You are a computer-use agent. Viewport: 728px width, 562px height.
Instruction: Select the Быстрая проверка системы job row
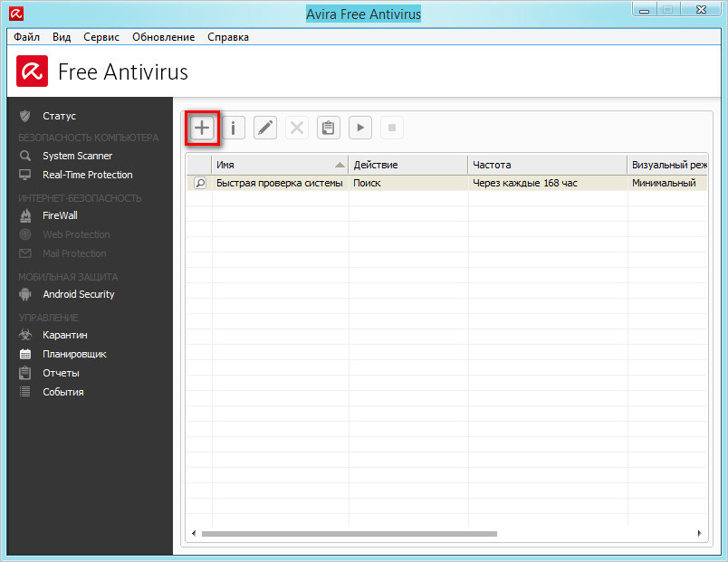[x=279, y=183]
